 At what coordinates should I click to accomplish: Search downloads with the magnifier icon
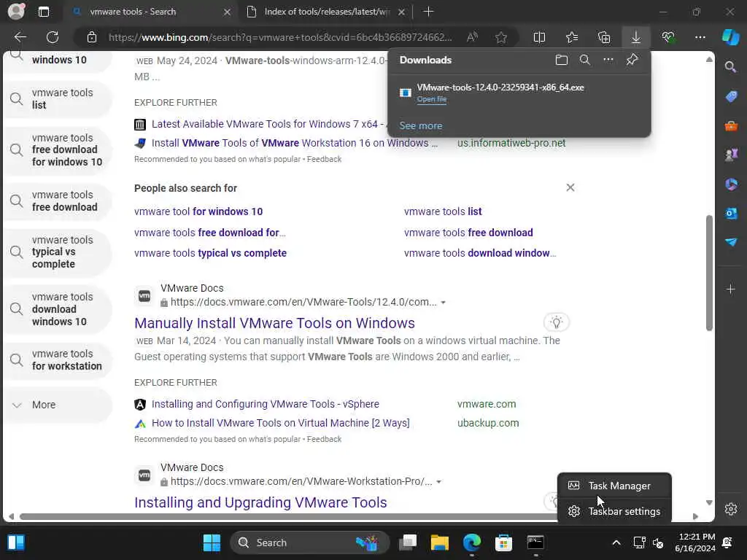coord(585,60)
